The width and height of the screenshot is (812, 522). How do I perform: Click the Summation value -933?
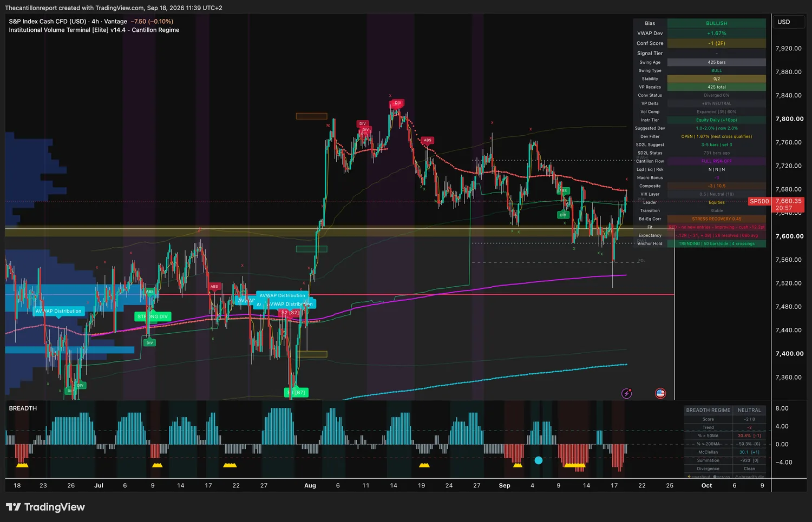tap(749, 460)
